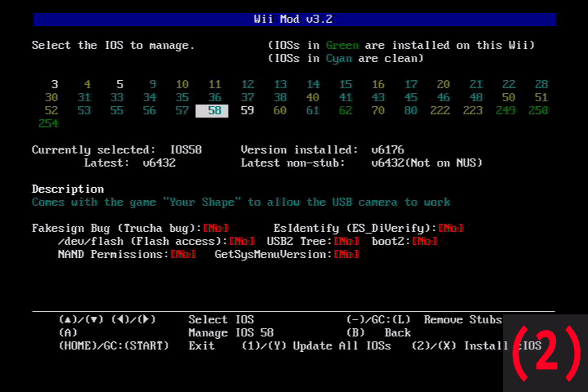Click IOS 45 in the list

pos(411,97)
